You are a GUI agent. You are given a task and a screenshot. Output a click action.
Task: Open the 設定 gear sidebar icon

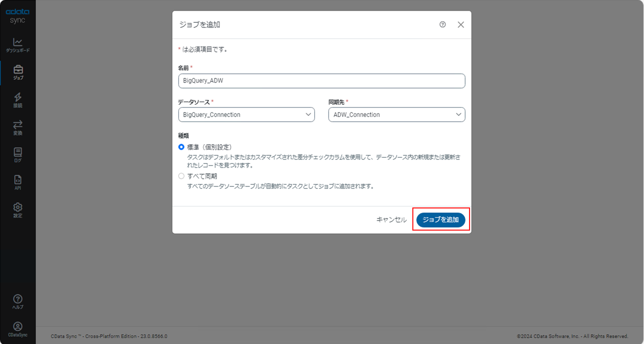pyautogui.click(x=18, y=210)
